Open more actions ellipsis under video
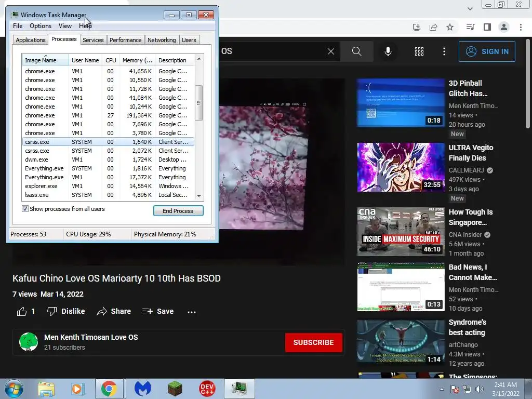This screenshot has width=532, height=399. [192, 312]
